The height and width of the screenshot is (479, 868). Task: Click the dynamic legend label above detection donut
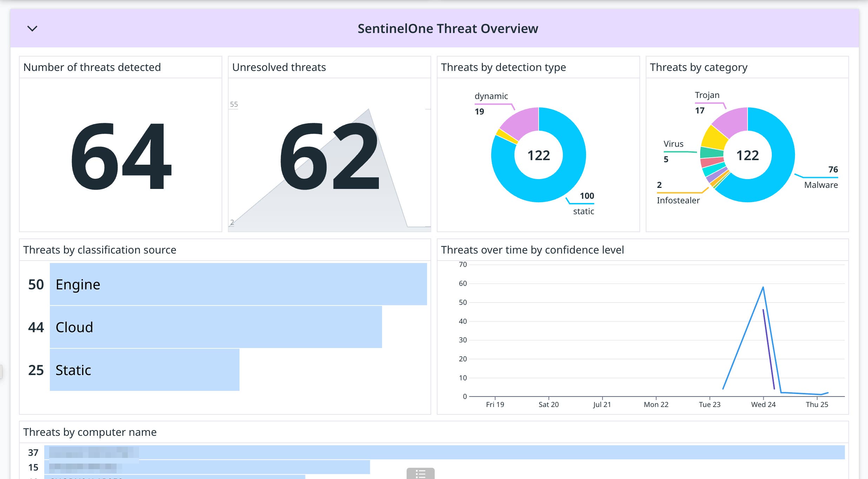[x=491, y=96]
